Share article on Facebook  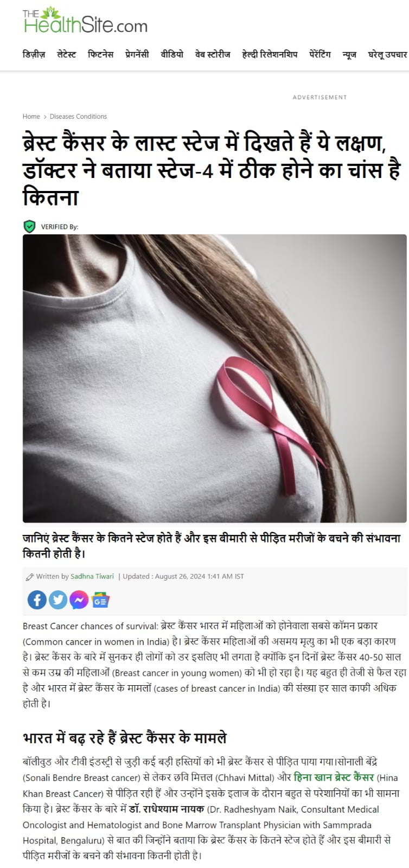[37, 599]
